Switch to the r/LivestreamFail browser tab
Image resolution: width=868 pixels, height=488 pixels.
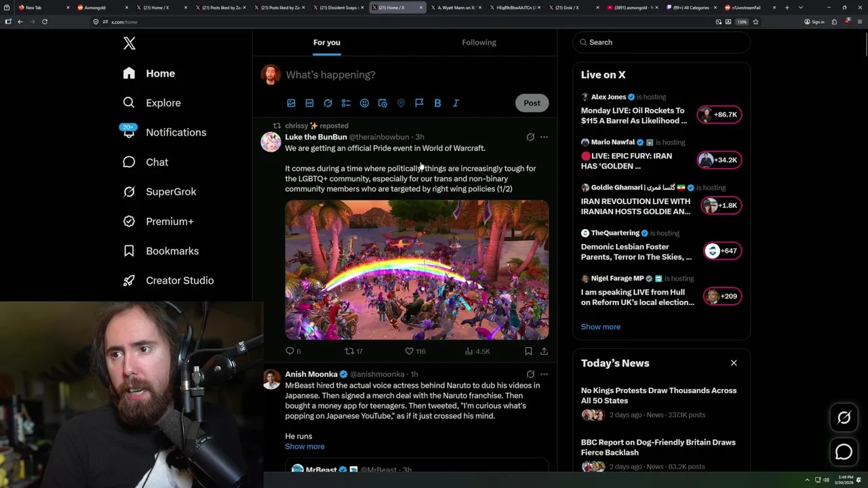[x=749, y=7]
